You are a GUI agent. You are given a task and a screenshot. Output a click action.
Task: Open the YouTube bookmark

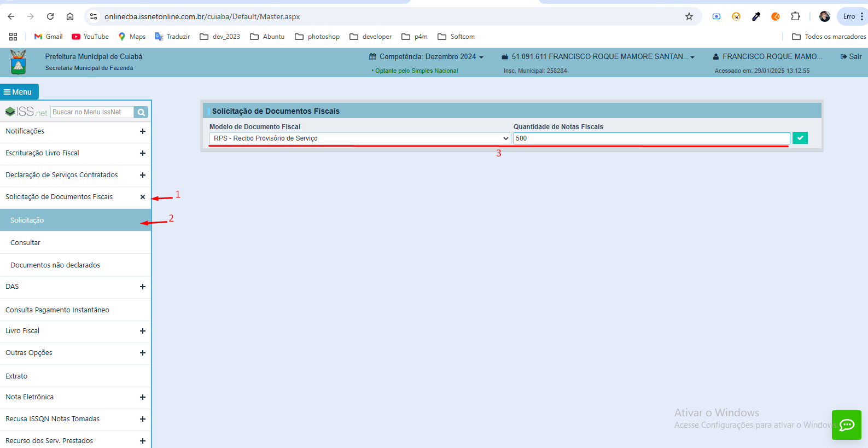coord(90,37)
